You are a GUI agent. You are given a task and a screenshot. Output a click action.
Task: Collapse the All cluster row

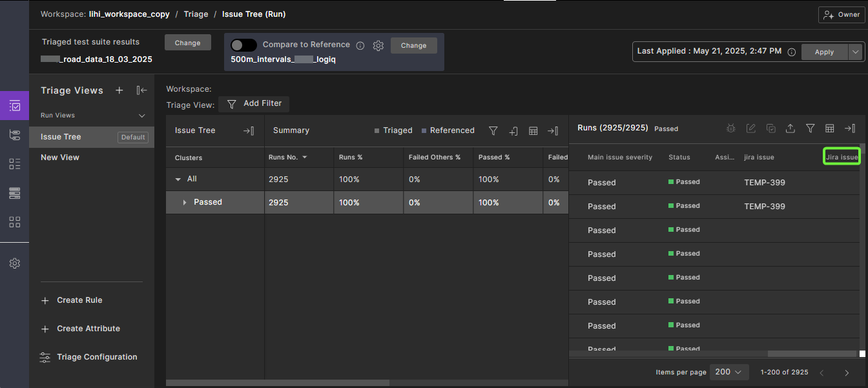pyautogui.click(x=178, y=179)
